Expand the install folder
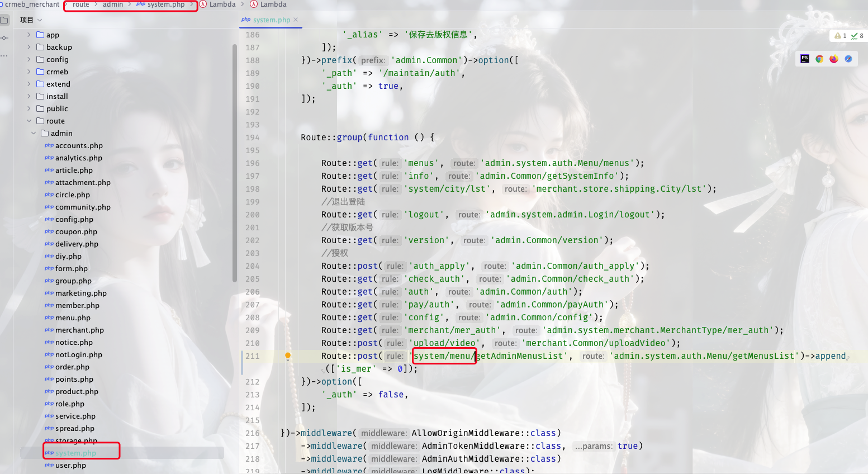 [x=29, y=96]
